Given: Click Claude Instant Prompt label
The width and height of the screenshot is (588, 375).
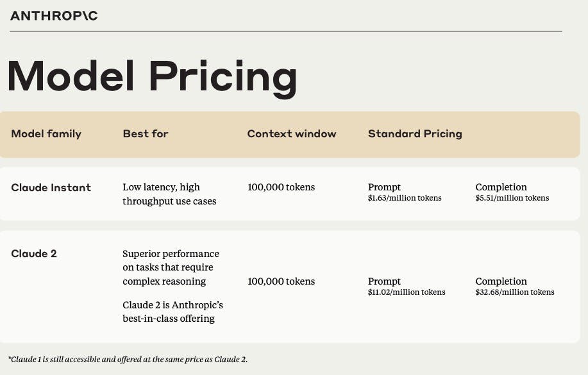Looking at the screenshot, I should [x=384, y=187].
